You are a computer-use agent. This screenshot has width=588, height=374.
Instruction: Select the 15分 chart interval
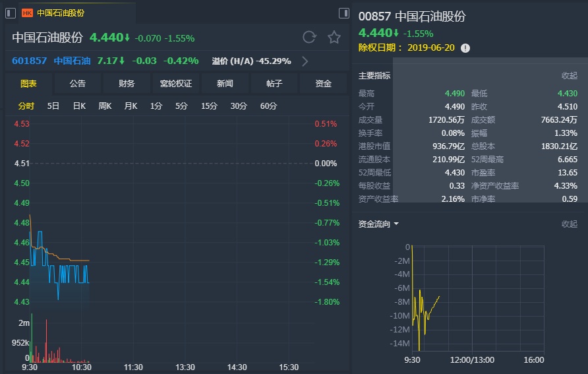209,106
